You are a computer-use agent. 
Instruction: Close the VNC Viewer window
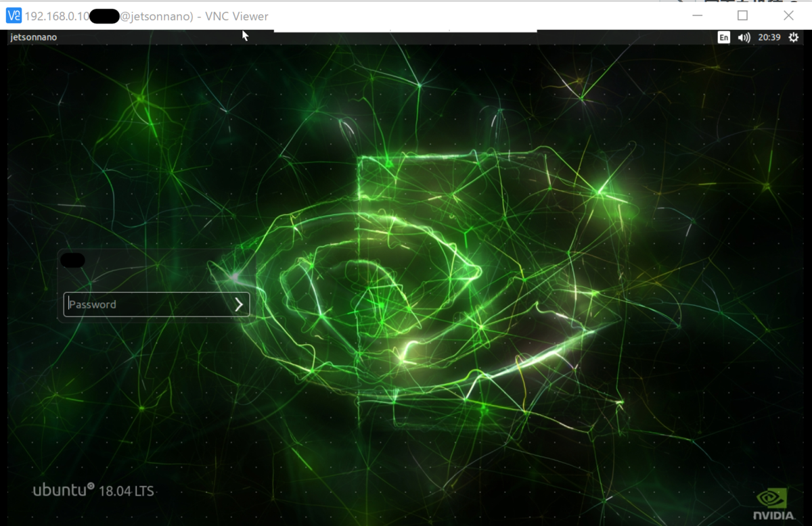coord(788,15)
